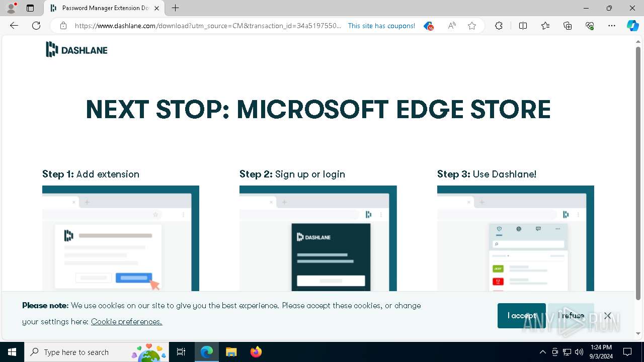Open the Windows Start menu

click(12, 352)
